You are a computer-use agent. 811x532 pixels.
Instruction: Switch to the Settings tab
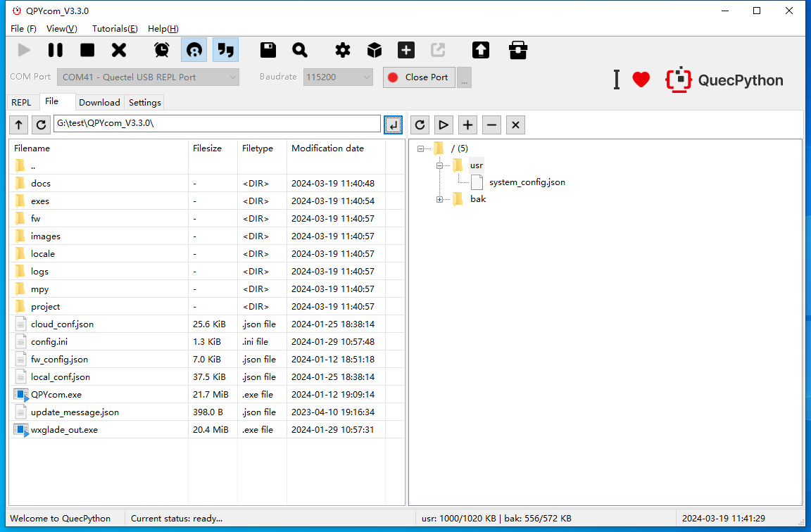tap(145, 102)
